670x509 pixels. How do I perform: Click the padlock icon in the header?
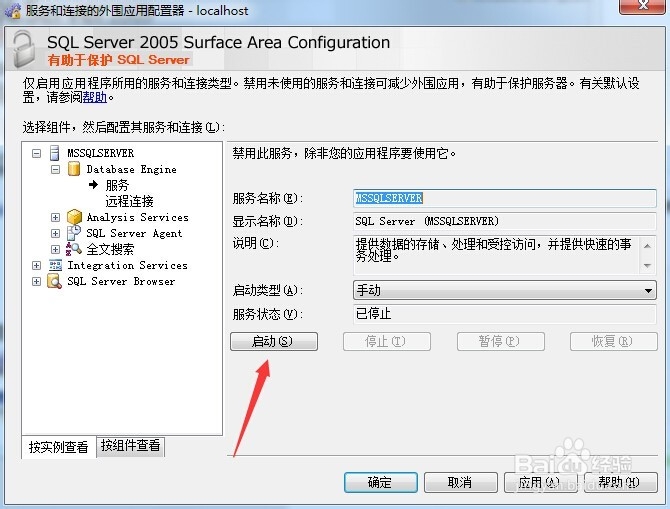click(x=24, y=48)
